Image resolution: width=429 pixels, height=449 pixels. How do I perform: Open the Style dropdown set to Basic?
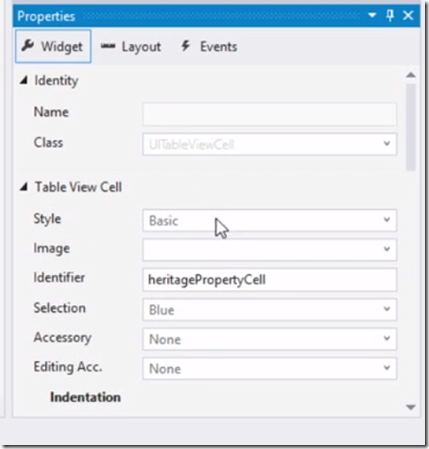tap(269, 220)
